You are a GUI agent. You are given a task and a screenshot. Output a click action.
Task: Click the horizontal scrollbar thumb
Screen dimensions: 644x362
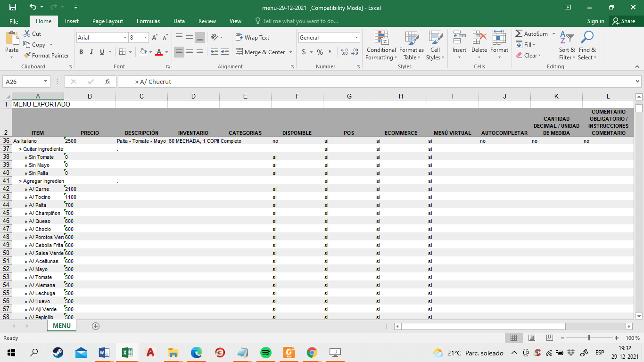[483, 326]
